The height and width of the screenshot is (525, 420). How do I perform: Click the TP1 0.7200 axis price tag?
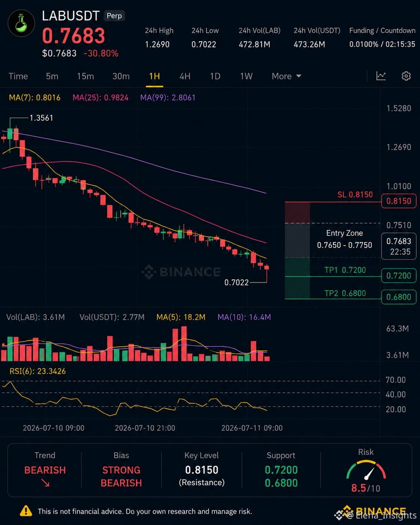(399, 276)
